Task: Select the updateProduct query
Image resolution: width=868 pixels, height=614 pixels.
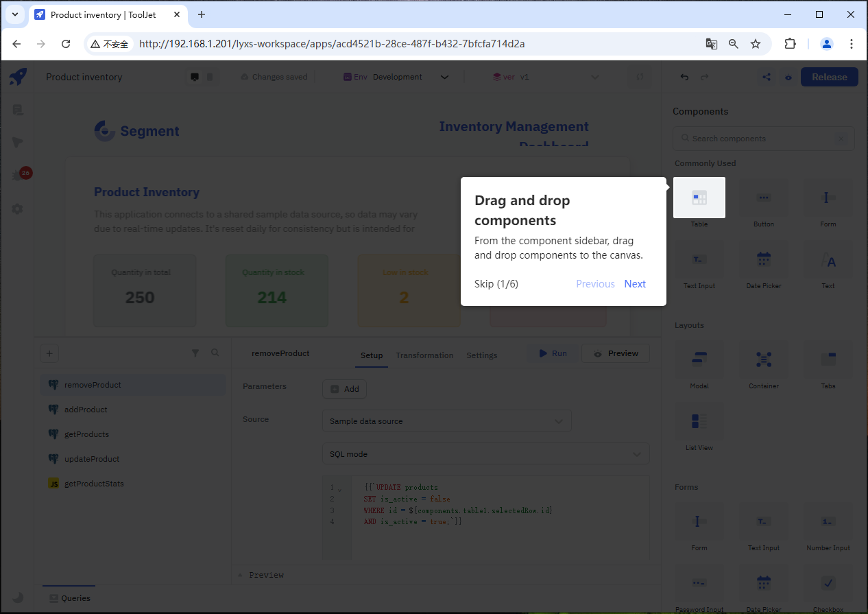Action: pos(132,459)
